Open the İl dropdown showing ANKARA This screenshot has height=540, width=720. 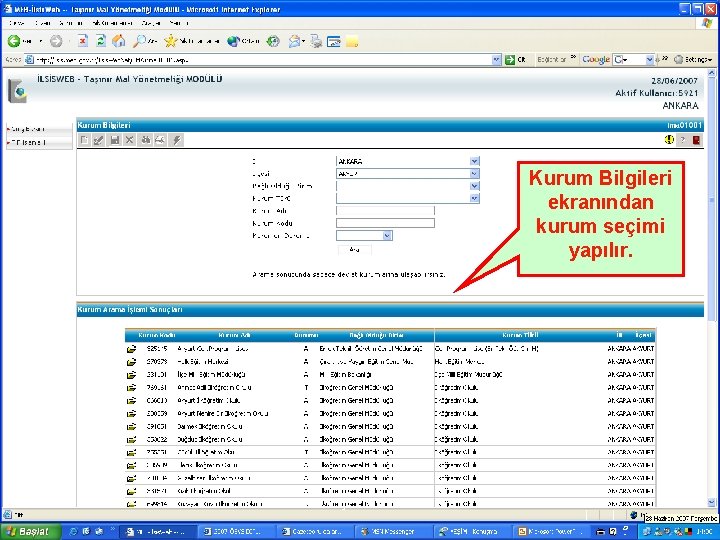(474, 161)
